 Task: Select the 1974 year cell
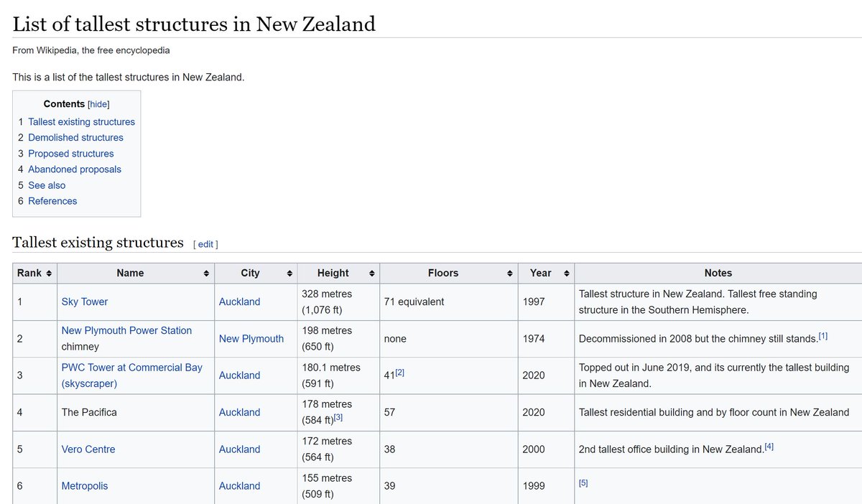pos(547,339)
